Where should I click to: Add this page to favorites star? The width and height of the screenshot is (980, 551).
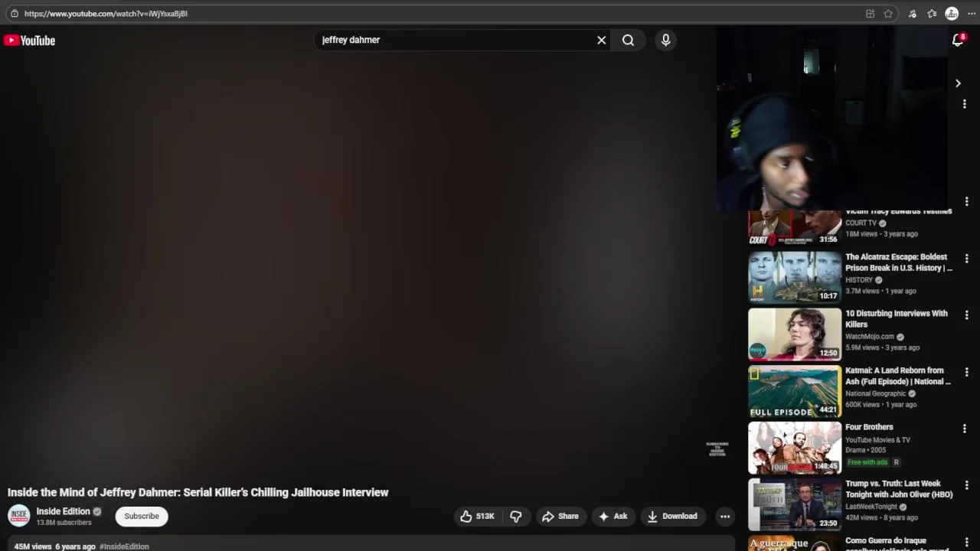(x=888, y=13)
